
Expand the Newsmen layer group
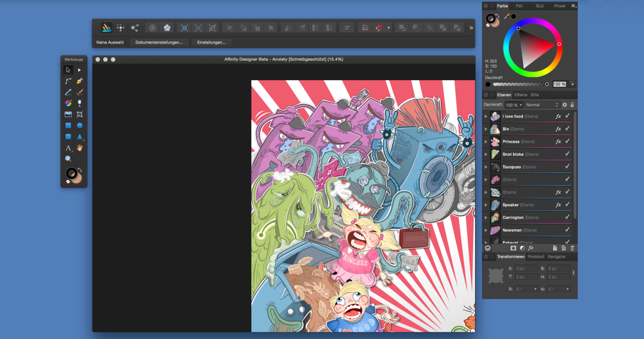486,230
